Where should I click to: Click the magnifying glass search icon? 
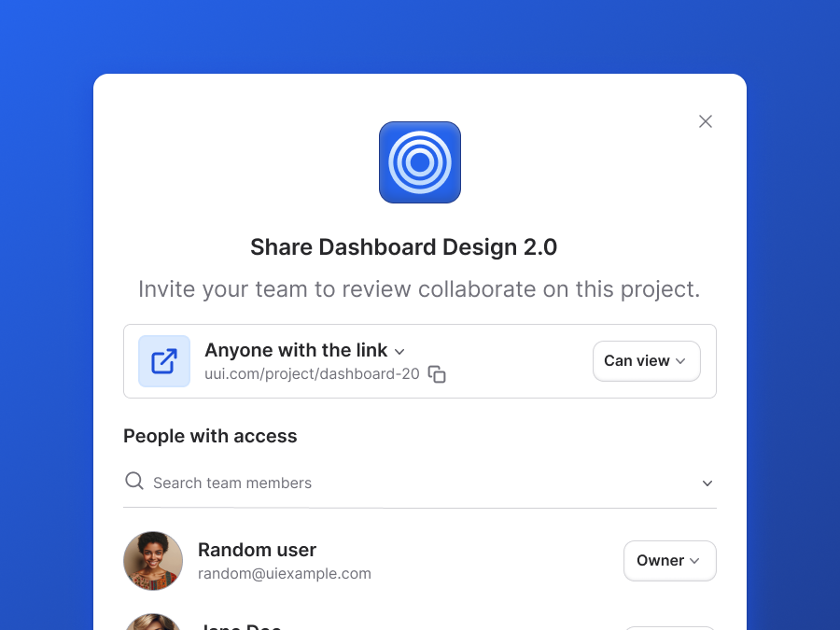click(x=133, y=481)
